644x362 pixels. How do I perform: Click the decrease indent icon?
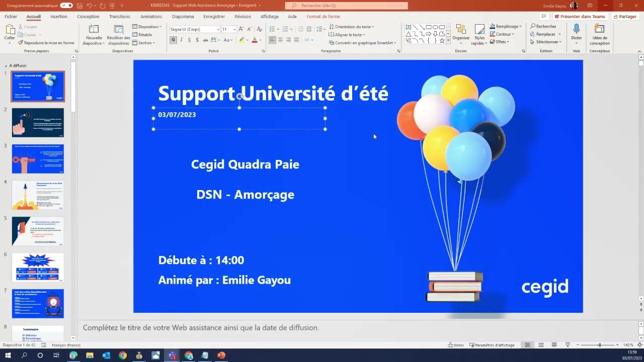[301, 29]
